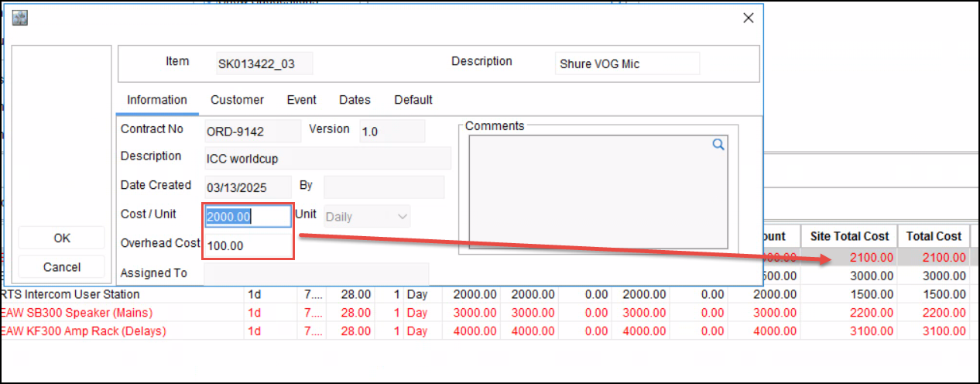The width and height of the screenshot is (980, 384).
Task: Select the Default tab
Action: [413, 100]
